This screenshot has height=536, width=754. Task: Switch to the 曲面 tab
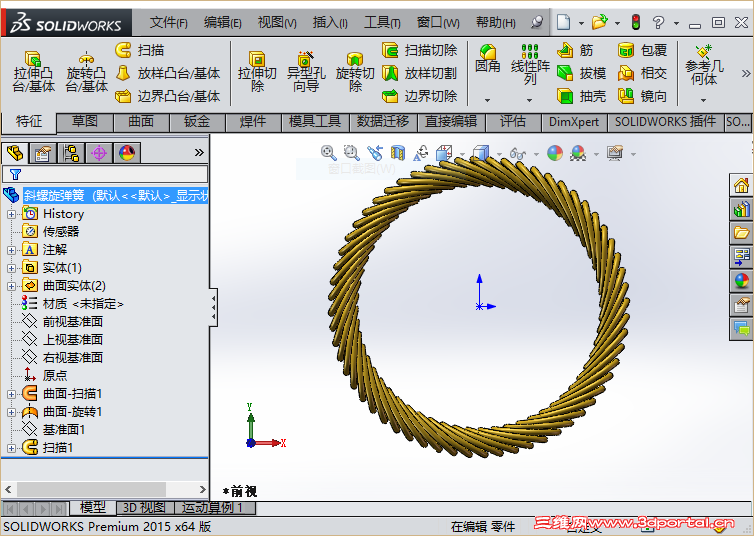[x=141, y=122]
